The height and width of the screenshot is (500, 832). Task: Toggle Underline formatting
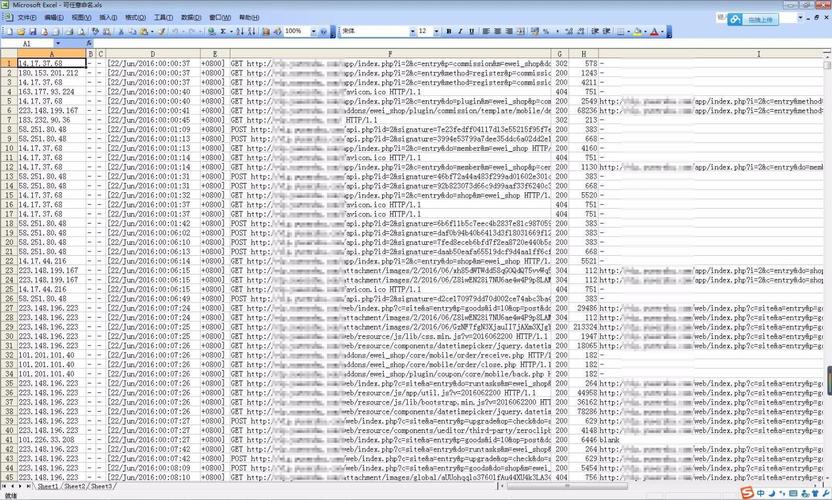point(471,31)
